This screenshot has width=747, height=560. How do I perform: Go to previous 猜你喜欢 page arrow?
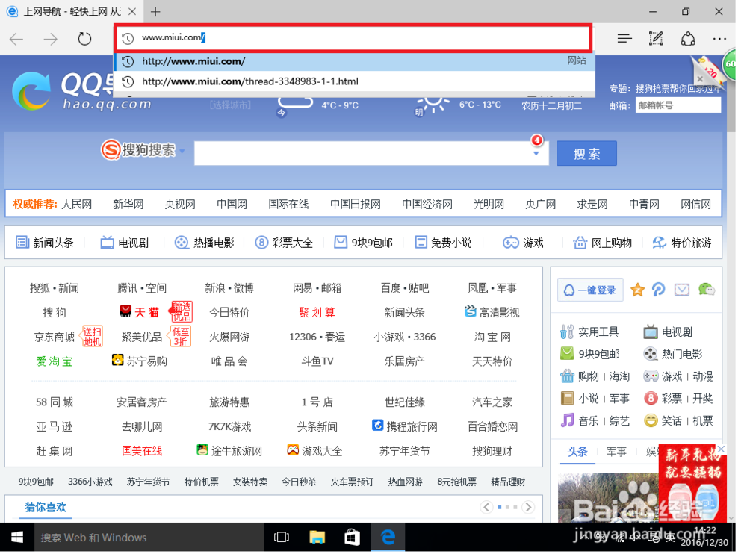point(486,507)
